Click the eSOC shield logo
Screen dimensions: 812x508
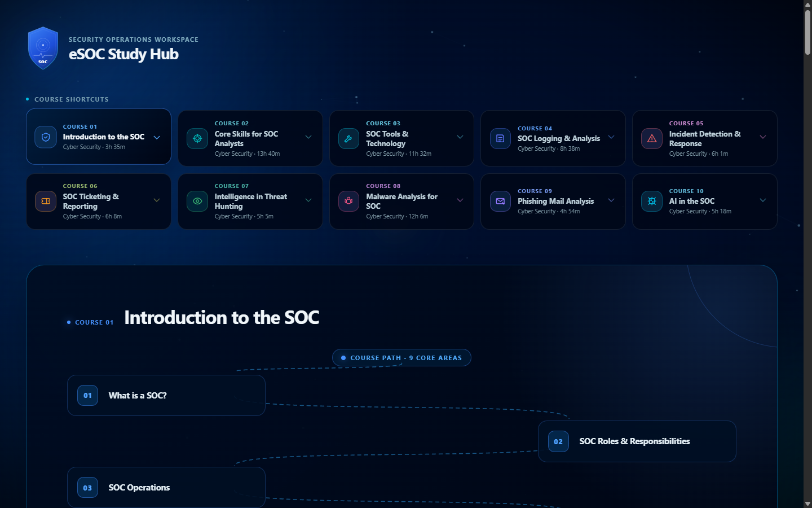(x=43, y=48)
